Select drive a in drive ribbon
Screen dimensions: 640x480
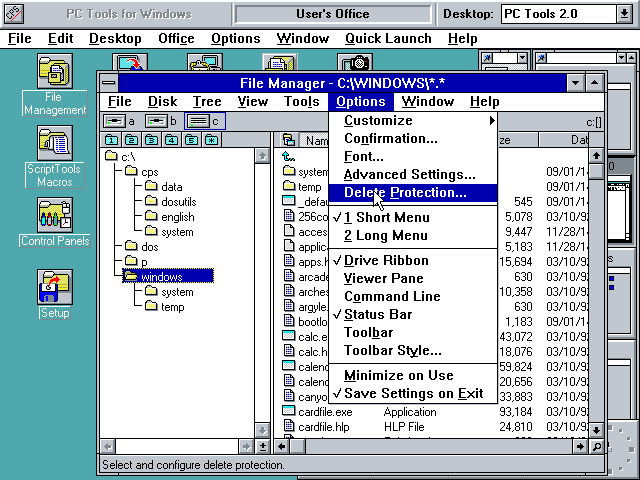[119, 121]
